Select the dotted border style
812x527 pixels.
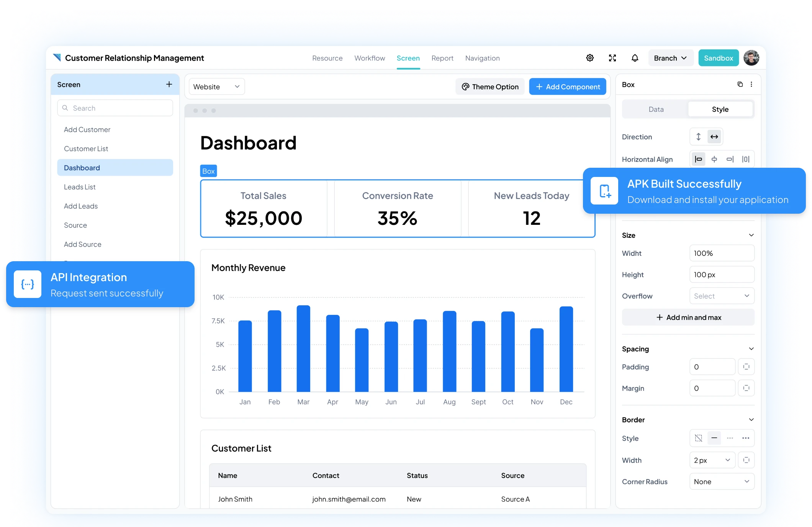745,438
